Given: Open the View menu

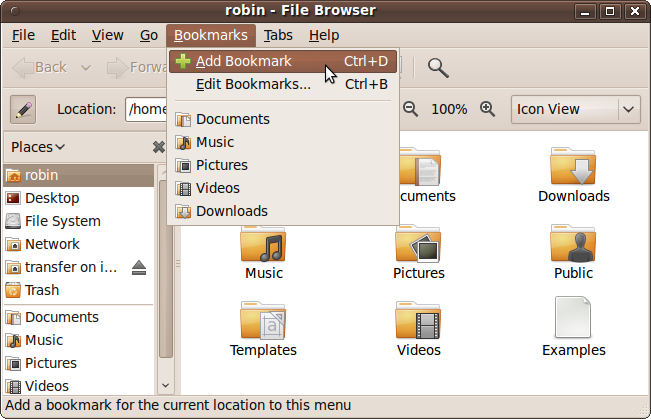Looking at the screenshot, I should [x=108, y=35].
